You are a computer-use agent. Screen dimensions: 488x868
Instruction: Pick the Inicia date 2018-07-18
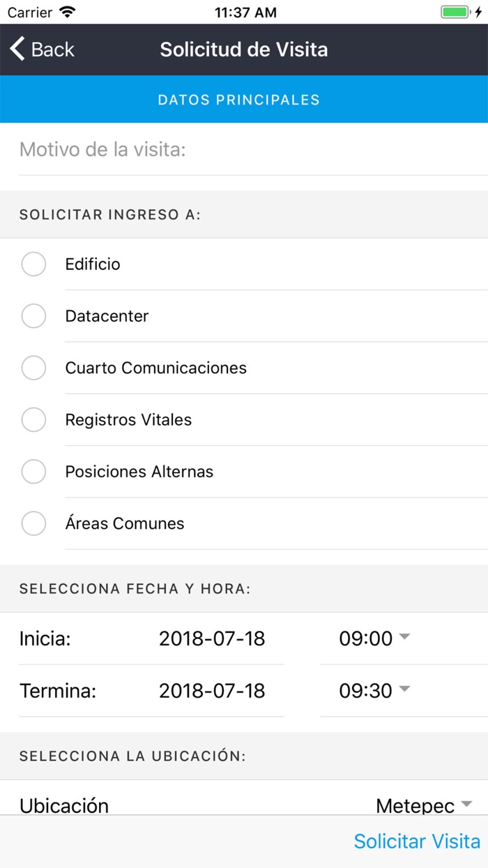pos(212,638)
